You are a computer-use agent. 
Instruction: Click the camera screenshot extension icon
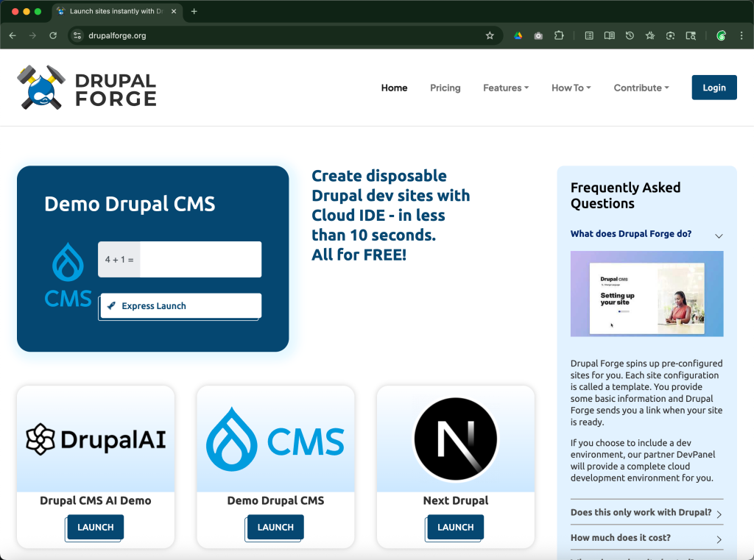click(538, 35)
